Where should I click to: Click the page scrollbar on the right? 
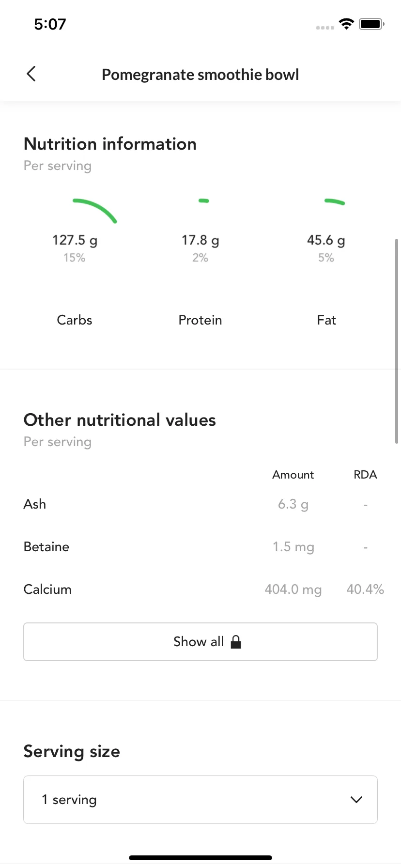click(397, 341)
